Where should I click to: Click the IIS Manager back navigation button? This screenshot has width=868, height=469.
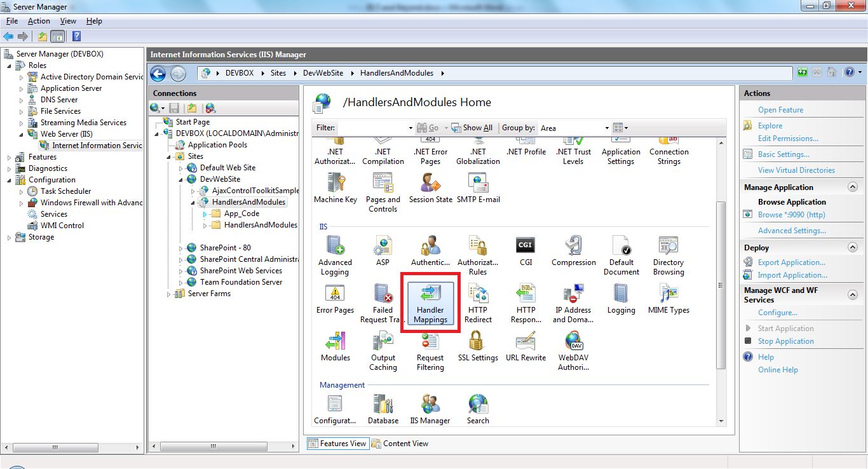point(158,73)
